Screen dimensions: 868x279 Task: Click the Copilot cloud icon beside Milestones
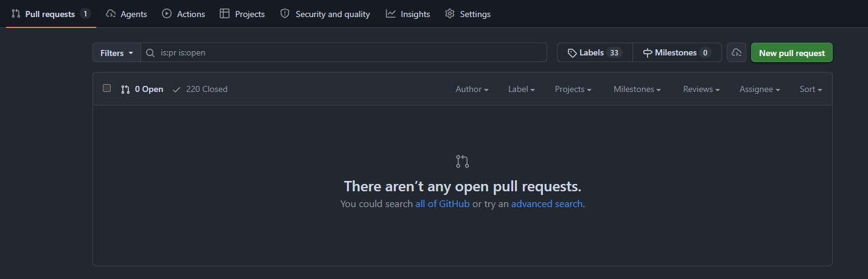coord(737,52)
